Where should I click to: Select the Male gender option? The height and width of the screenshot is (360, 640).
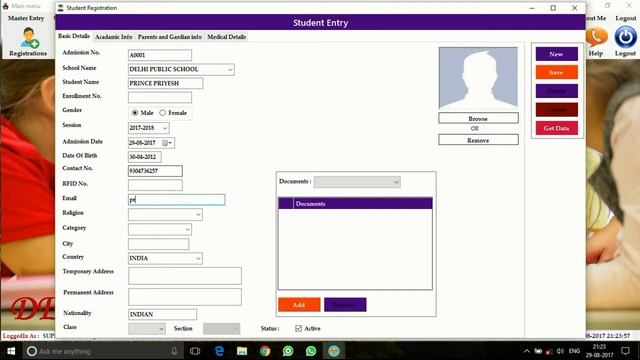coord(135,113)
